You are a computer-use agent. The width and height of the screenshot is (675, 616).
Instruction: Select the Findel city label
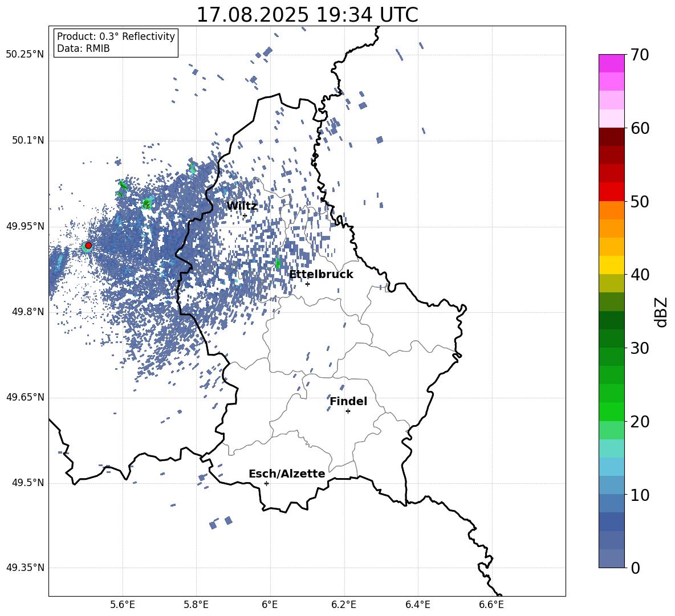click(348, 401)
